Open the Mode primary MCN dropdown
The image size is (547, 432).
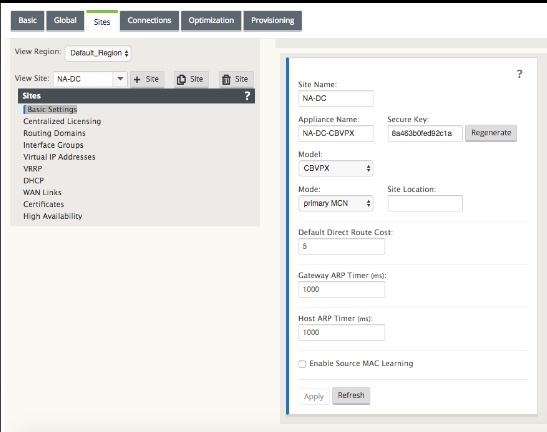click(x=336, y=203)
